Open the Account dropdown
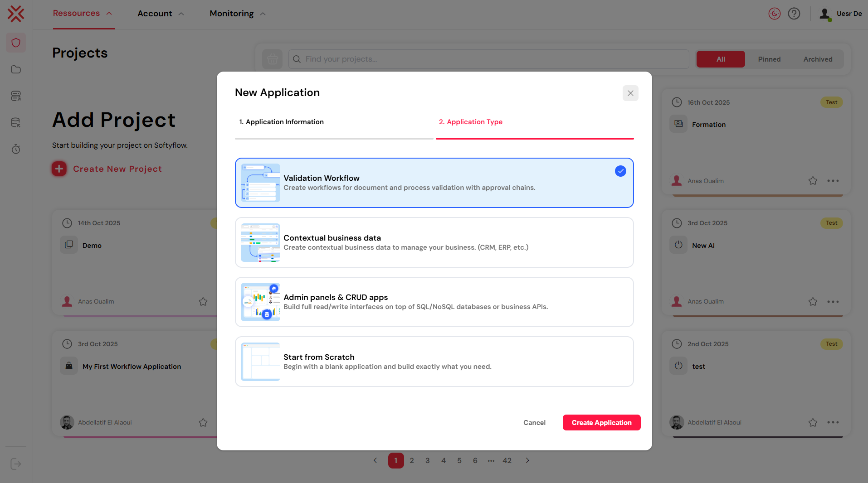The height and width of the screenshot is (483, 868). 160,13
